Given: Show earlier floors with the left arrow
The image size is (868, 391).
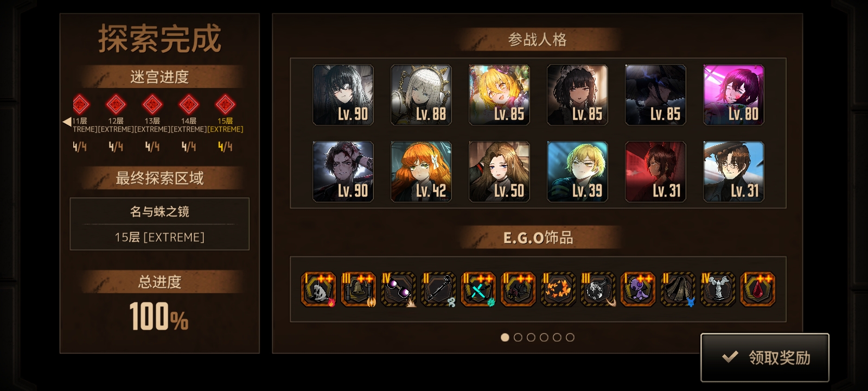Looking at the screenshot, I should (67, 122).
